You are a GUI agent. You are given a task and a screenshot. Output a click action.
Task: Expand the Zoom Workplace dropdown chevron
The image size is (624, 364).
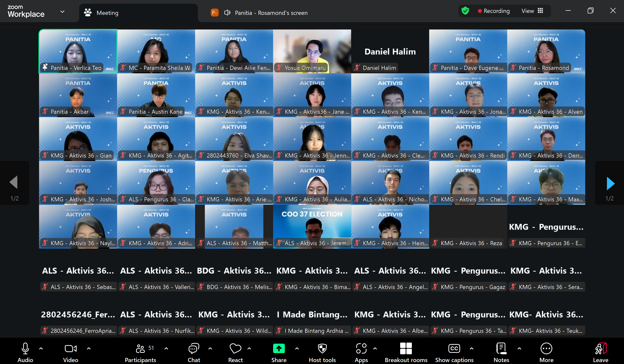(x=62, y=12)
